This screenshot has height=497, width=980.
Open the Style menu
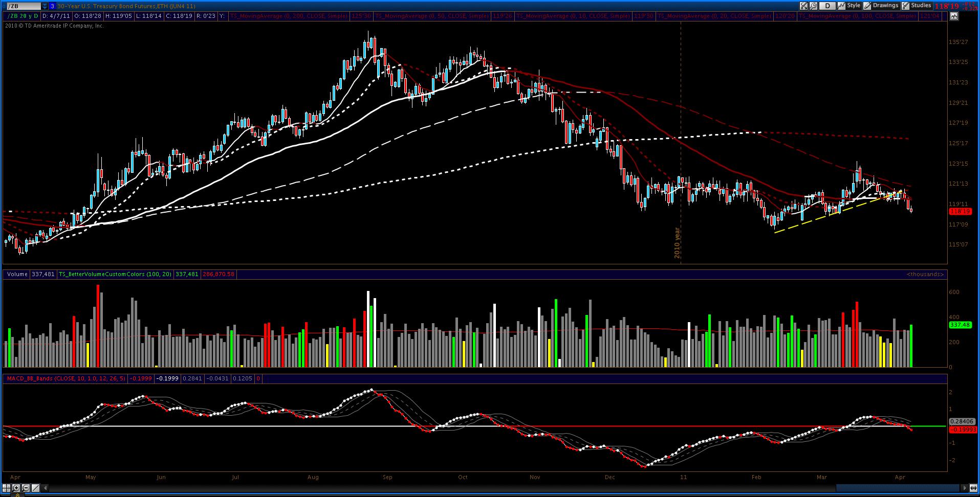(x=850, y=6)
